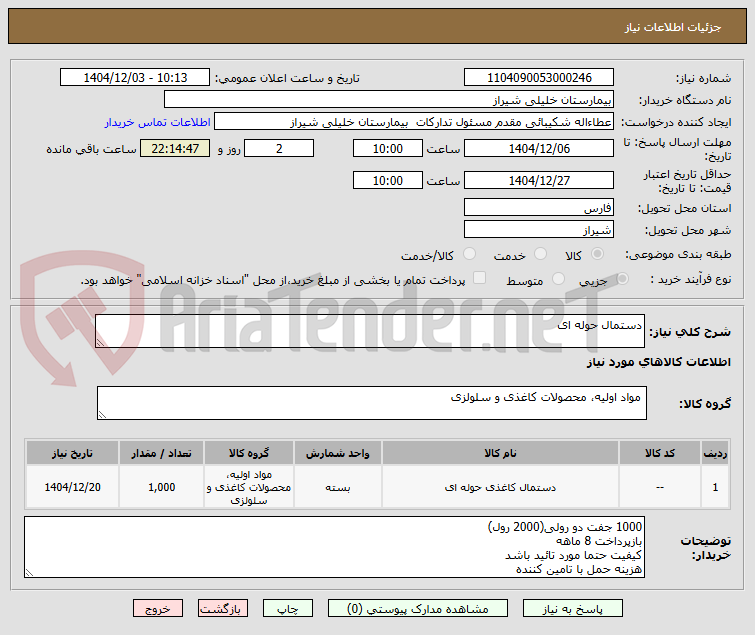Image resolution: width=755 pixels, height=635 pixels.
Task: Click the گروه کالا text area
Action: tap(372, 403)
